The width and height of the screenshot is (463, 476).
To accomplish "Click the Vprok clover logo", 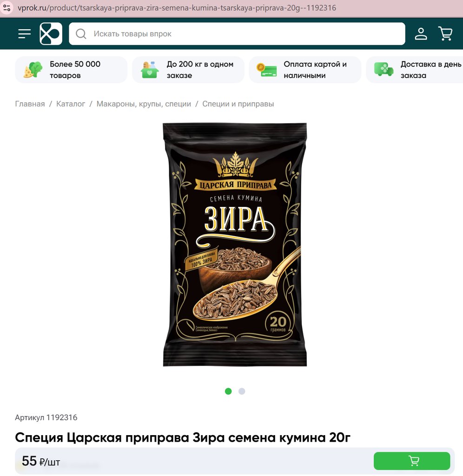I will [x=51, y=33].
